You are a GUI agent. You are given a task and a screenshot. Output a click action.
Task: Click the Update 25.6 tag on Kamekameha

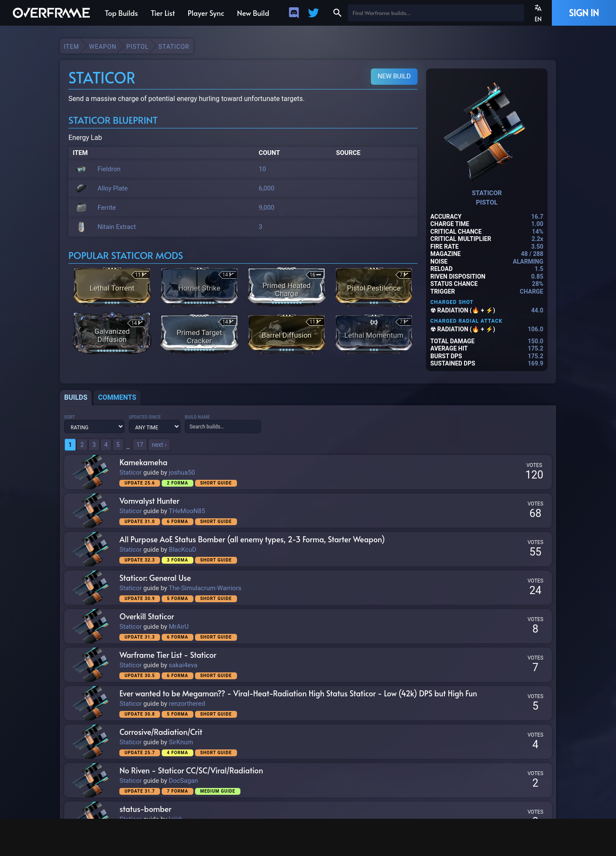tap(139, 483)
